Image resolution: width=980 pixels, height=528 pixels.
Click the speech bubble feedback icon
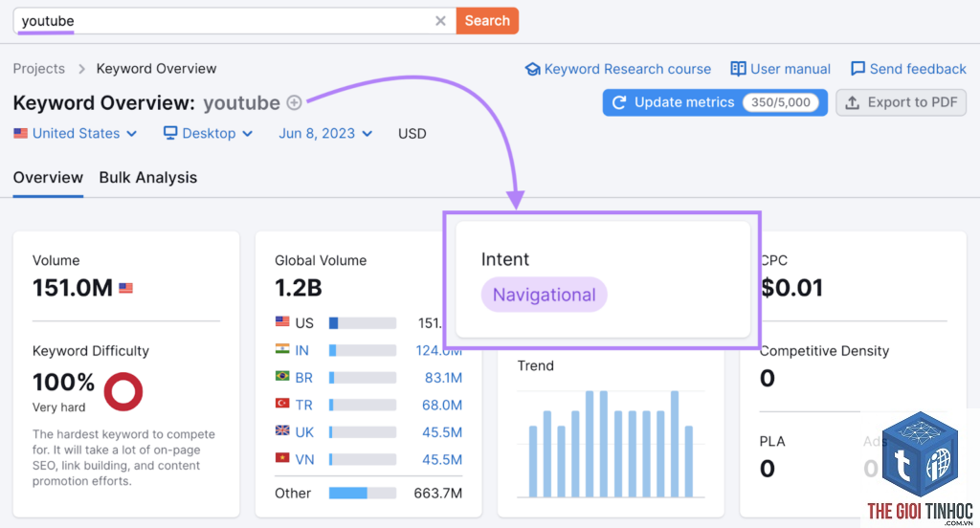click(858, 69)
